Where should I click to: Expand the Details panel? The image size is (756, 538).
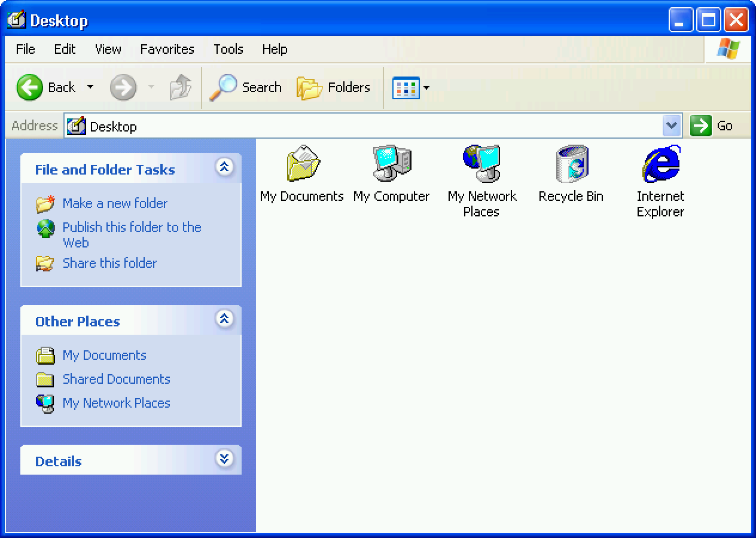click(224, 458)
